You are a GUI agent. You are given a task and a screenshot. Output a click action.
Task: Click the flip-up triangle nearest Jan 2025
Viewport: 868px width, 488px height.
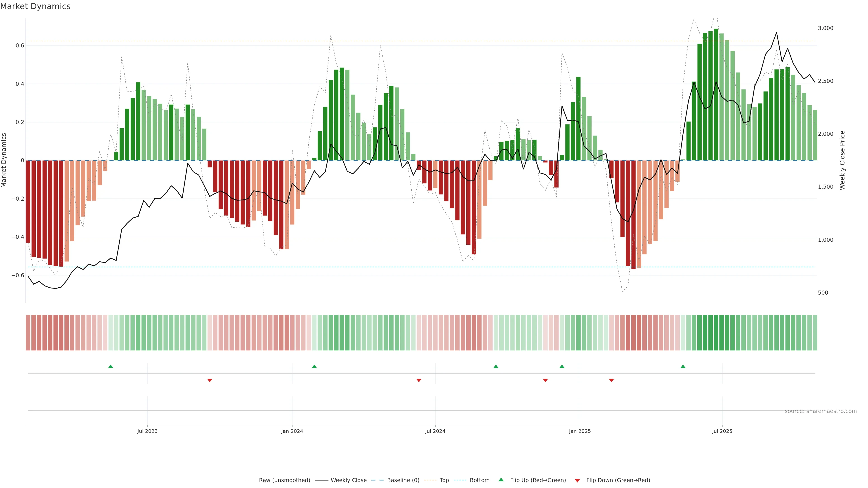[562, 366]
